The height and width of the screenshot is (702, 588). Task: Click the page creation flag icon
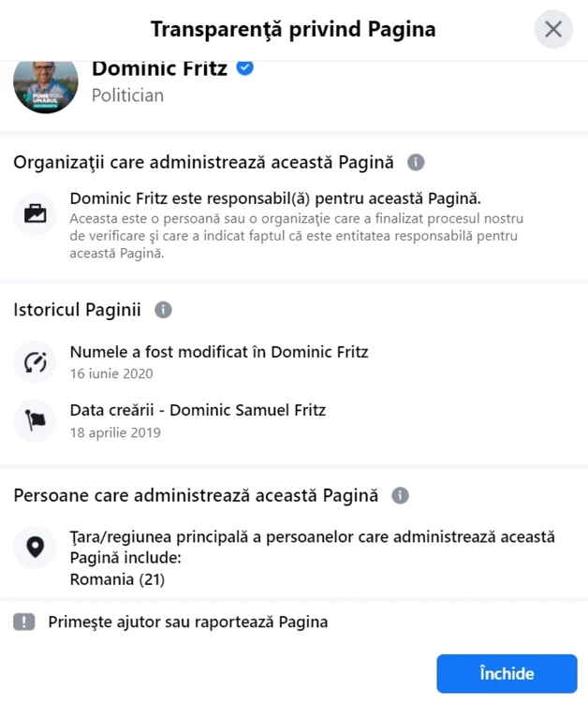click(35, 421)
